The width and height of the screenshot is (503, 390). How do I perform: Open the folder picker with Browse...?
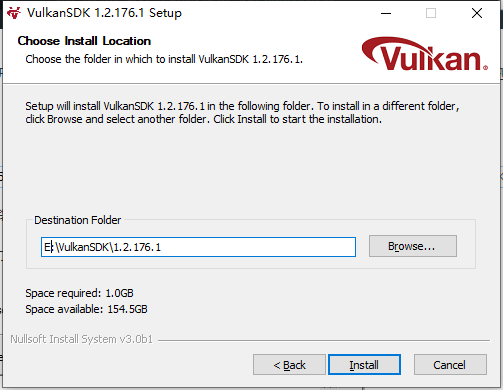pyautogui.click(x=413, y=246)
